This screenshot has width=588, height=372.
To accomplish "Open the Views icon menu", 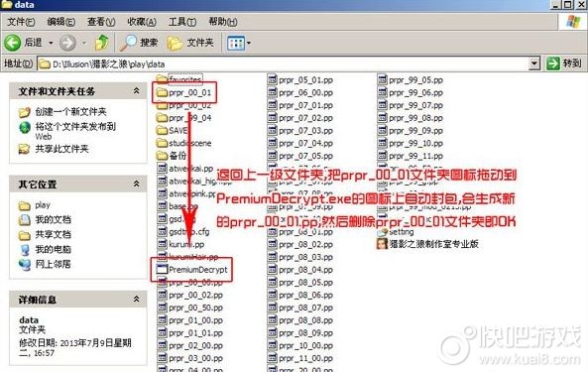I will click(236, 43).
